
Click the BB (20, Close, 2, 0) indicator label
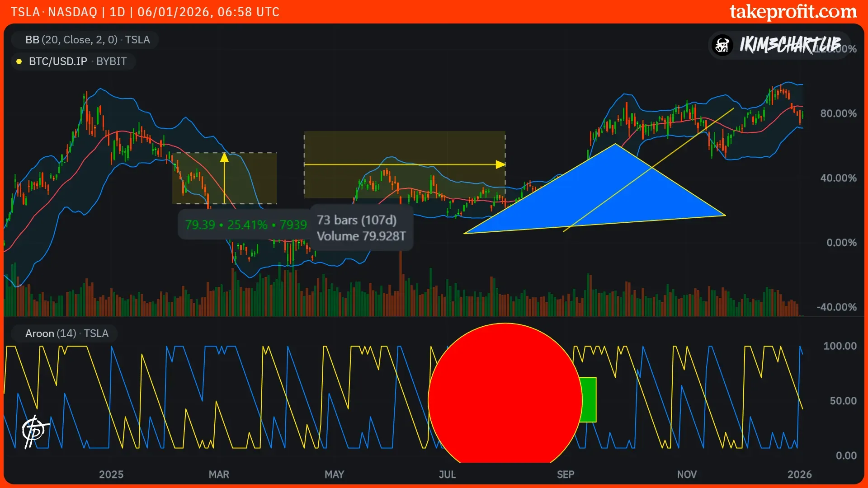click(x=87, y=40)
